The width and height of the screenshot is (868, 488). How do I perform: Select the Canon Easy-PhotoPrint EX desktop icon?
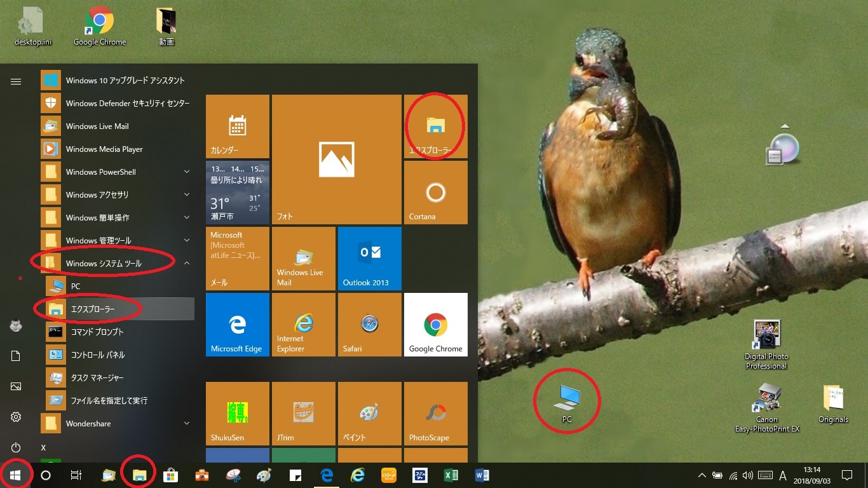coord(767,408)
